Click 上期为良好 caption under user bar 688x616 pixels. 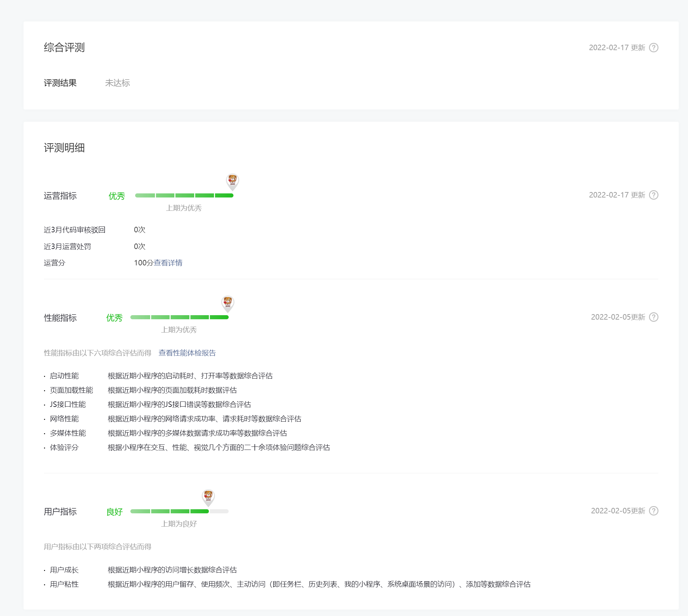pyautogui.click(x=179, y=524)
